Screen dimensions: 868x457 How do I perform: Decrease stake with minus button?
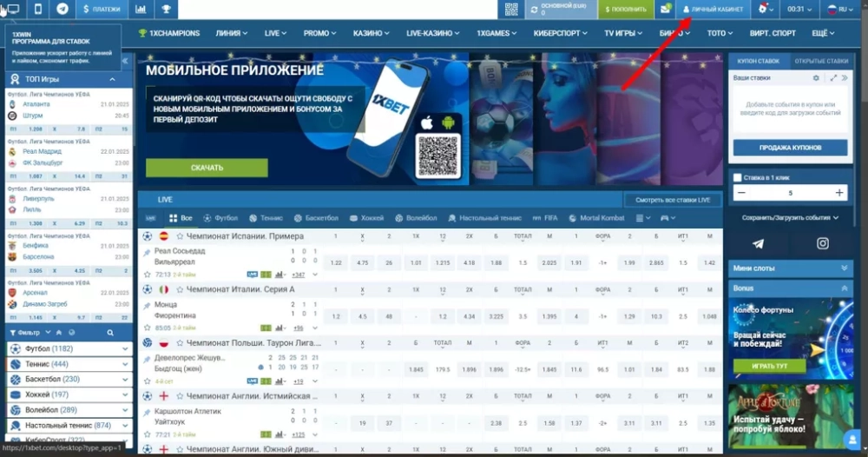[x=742, y=193]
